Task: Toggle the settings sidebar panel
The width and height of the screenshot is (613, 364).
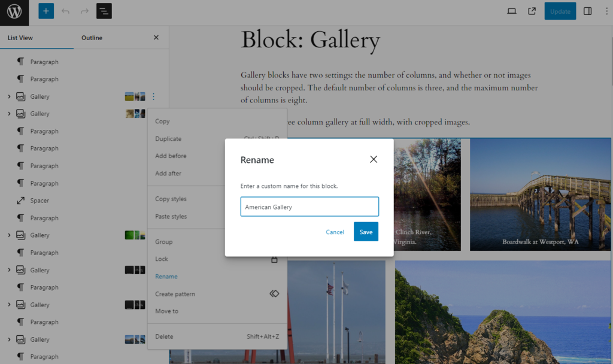Action: click(587, 11)
